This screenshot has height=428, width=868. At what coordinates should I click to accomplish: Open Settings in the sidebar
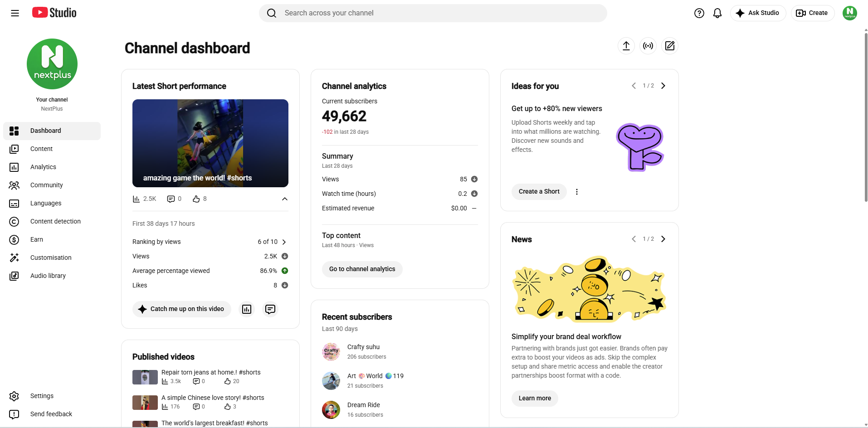point(52,396)
